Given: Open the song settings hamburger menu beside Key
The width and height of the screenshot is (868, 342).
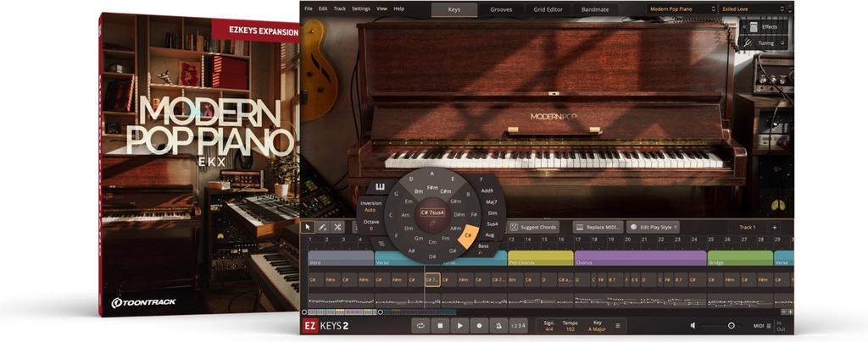Looking at the screenshot, I should click(618, 325).
